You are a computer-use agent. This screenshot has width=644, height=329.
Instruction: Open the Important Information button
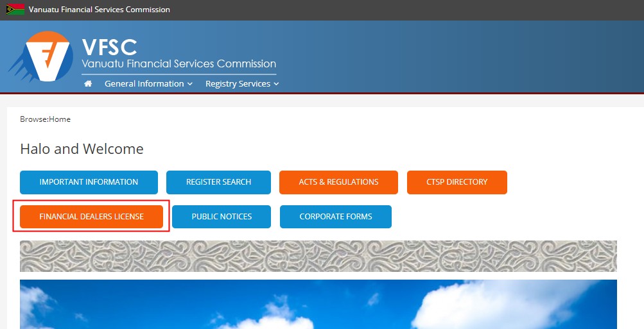click(x=89, y=182)
